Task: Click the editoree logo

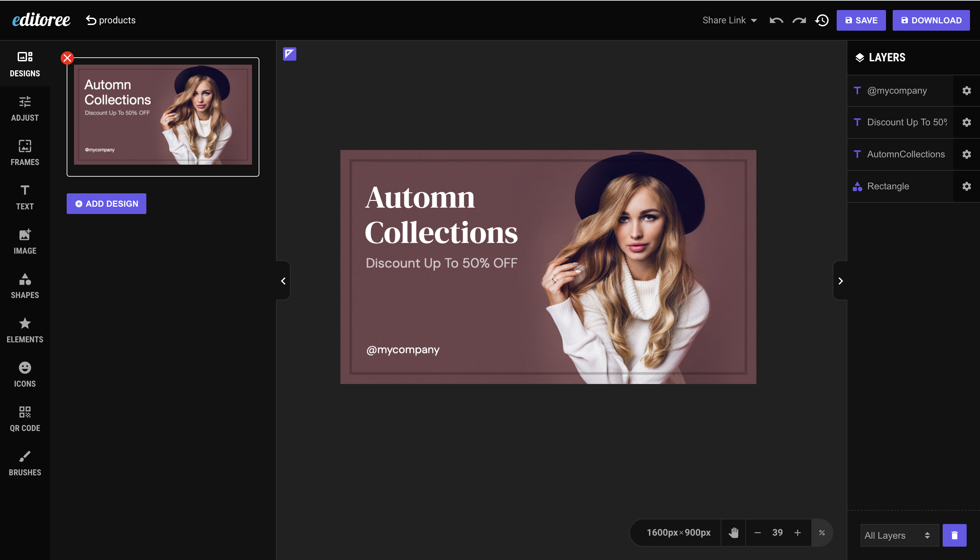Action: pyautogui.click(x=41, y=20)
